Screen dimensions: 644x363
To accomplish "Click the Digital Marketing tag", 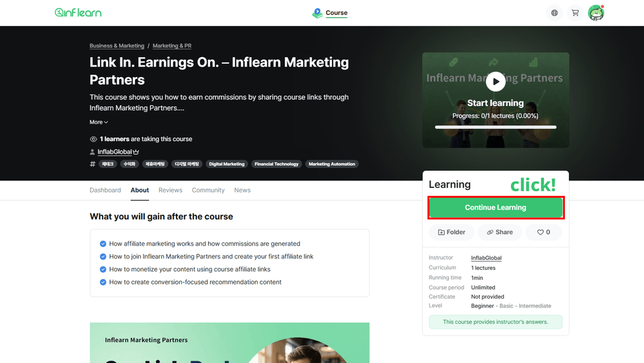I will pyautogui.click(x=227, y=164).
